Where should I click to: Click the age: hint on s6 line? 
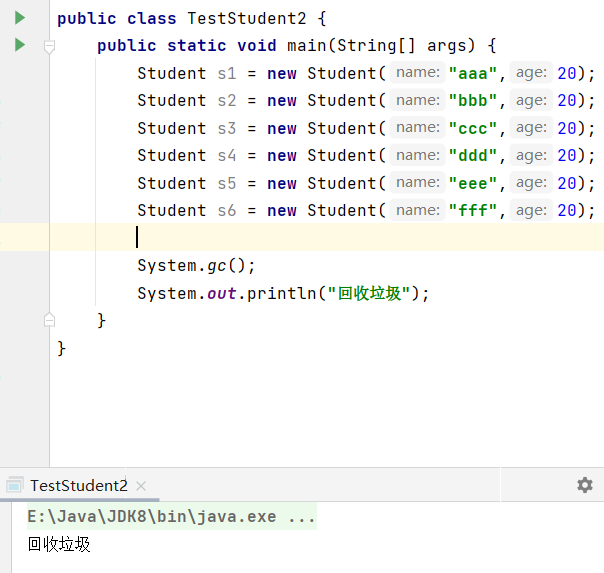531,210
